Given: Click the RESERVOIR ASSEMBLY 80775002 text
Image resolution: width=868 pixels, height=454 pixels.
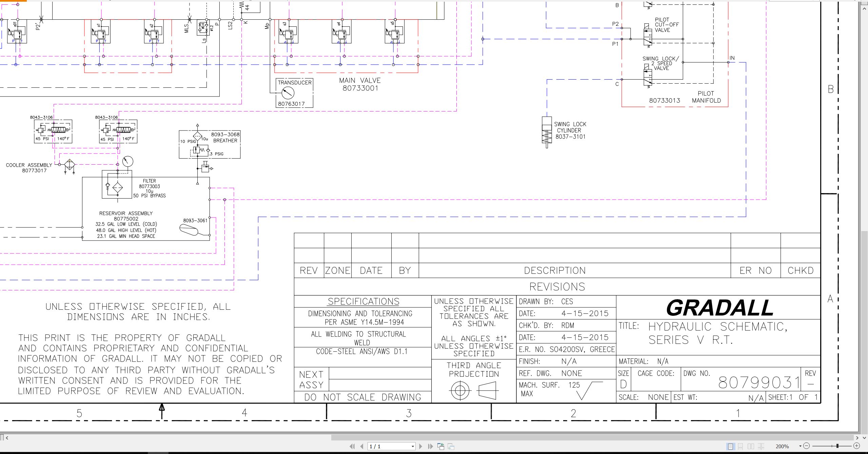Looking at the screenshot, I should click(126, 216).
